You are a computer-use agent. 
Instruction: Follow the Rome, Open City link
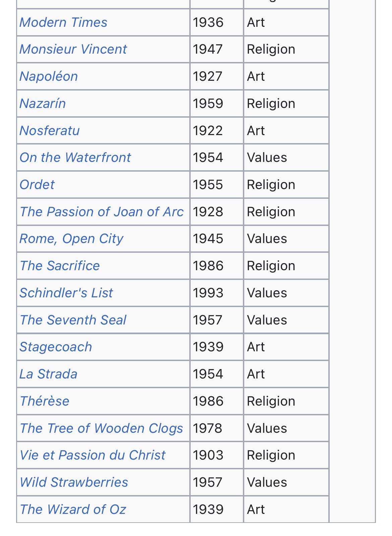pyautogui.click(x=71, y=239)
